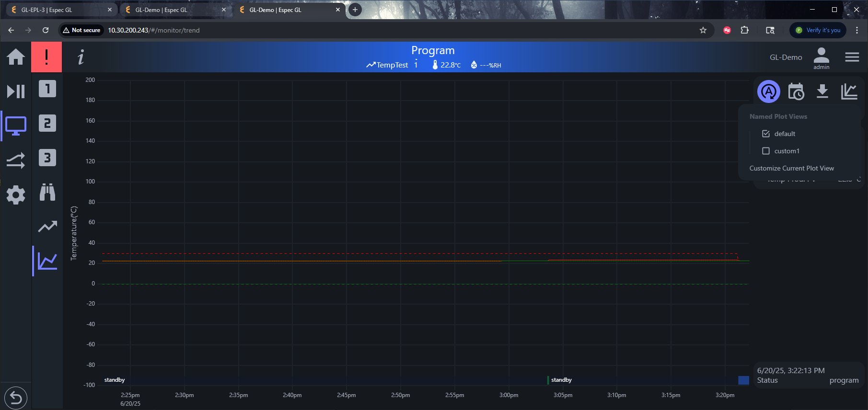Image resolution: width=868 pixels, height=410 pixels.
Task: Click the Program header title
Action: pos(433,50)
